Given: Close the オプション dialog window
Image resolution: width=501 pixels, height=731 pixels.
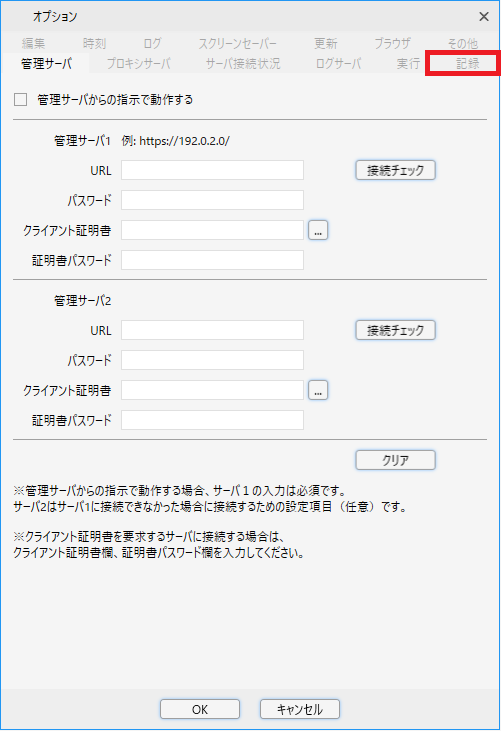Looking at the screenshot, I should click(x=484, y=17).
